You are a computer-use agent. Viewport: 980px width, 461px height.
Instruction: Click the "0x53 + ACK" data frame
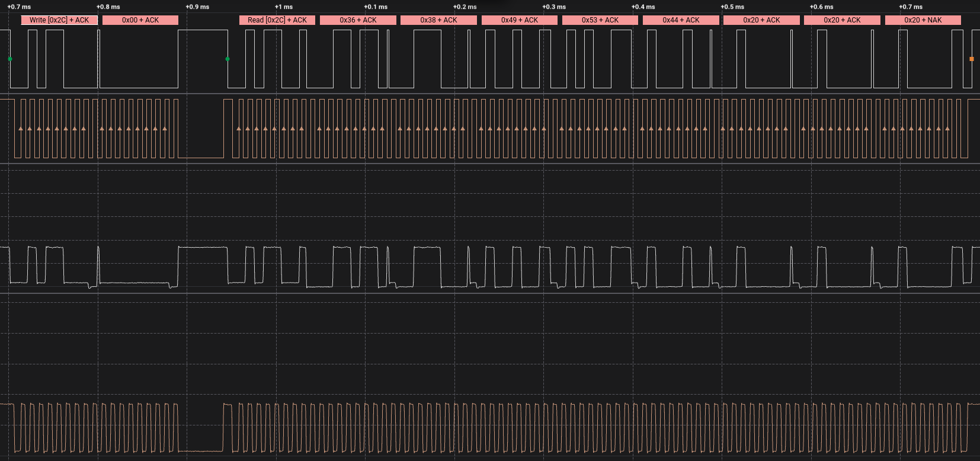(x=600, y=20)
